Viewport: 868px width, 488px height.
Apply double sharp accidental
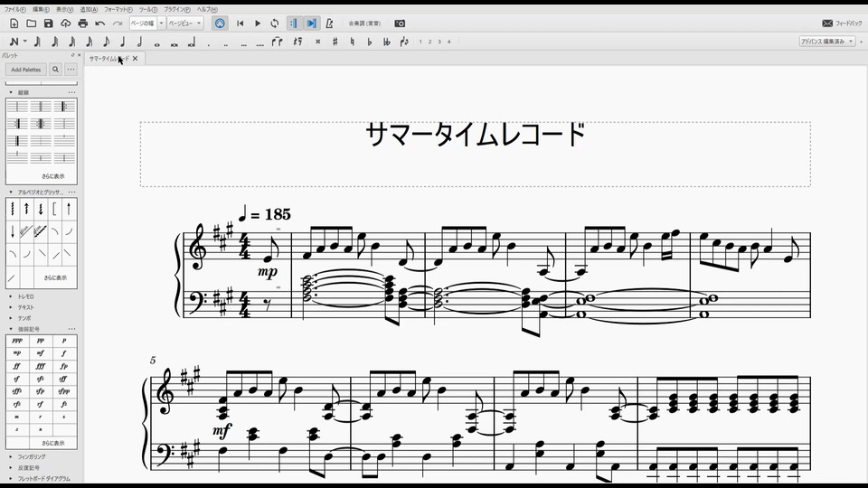click(317, 42)
